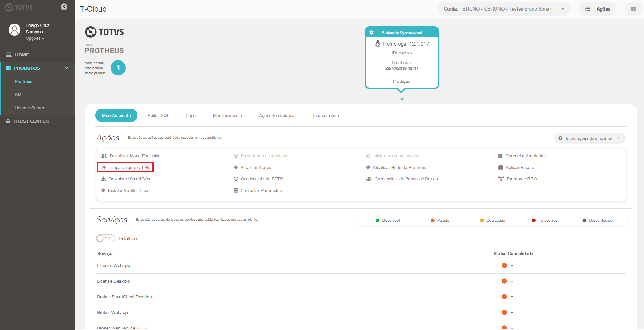Click the info icon in Informações do ambiente
This screenshot has width=644, height=330.
coord(560,138)
